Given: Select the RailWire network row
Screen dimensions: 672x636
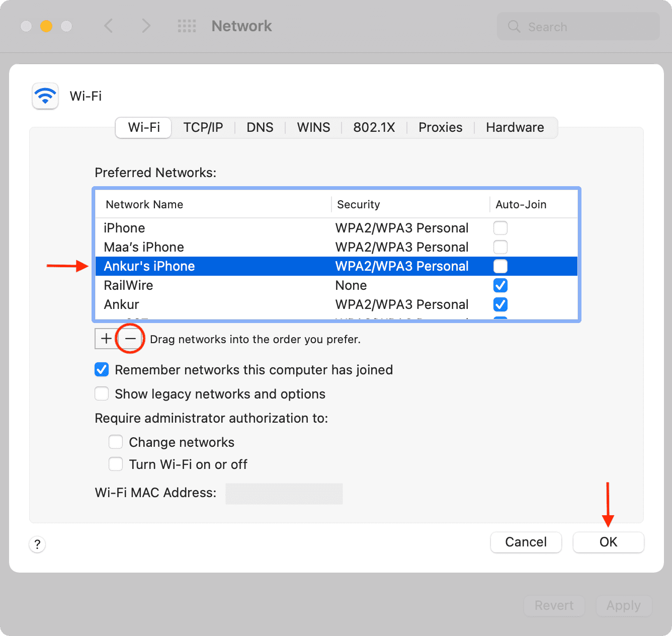Looking at the screenshot, I should coord(337,285).
